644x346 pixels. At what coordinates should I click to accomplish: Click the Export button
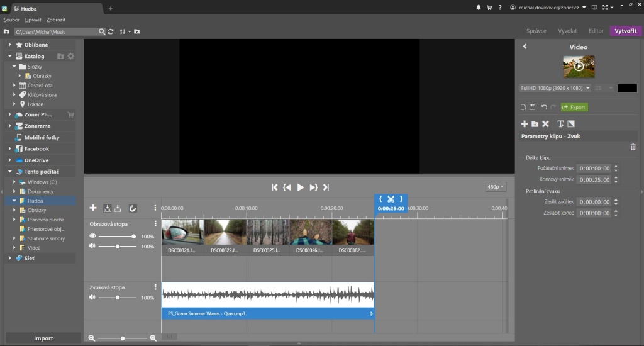click(574, 107)
